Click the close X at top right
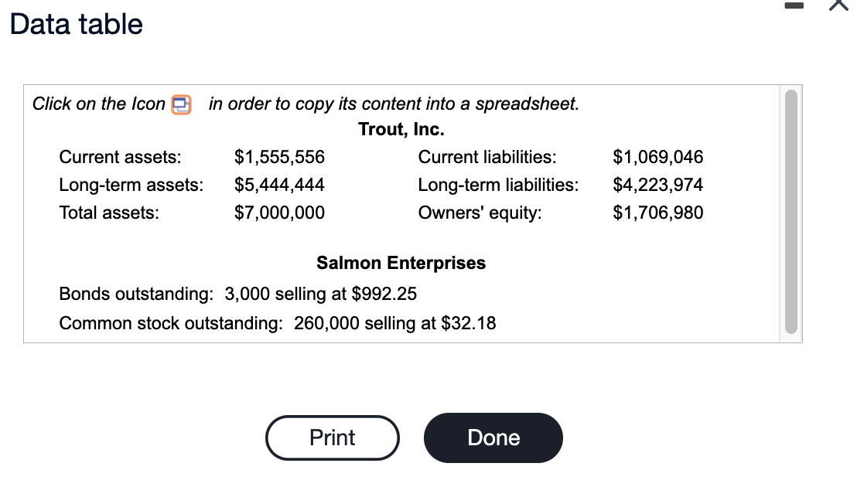Image resolution: width=857 pixels, height=504 pixels. [x=839, y=6]
